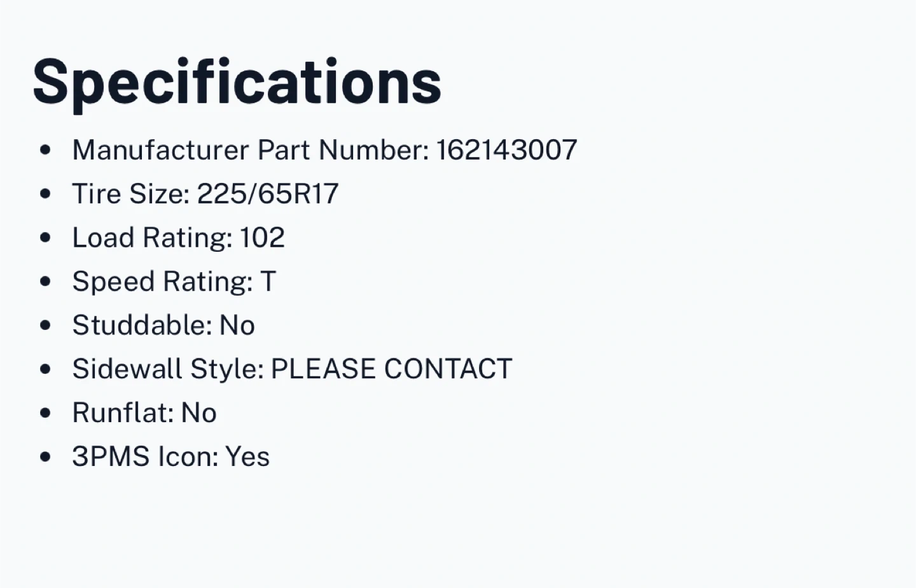916x588 pixels.
Task: Click the Tire Size label
Action: (131, 194)
